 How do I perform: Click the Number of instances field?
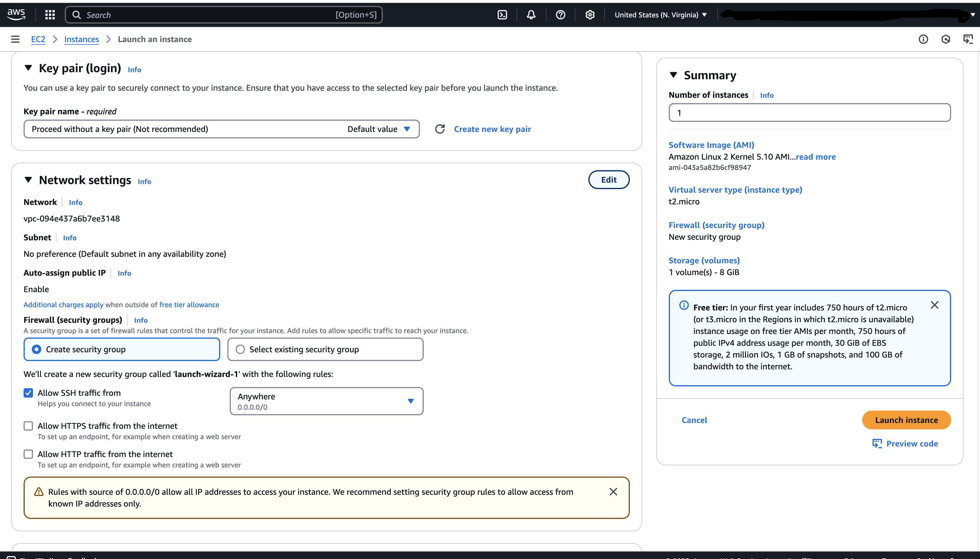coord(810,113)
